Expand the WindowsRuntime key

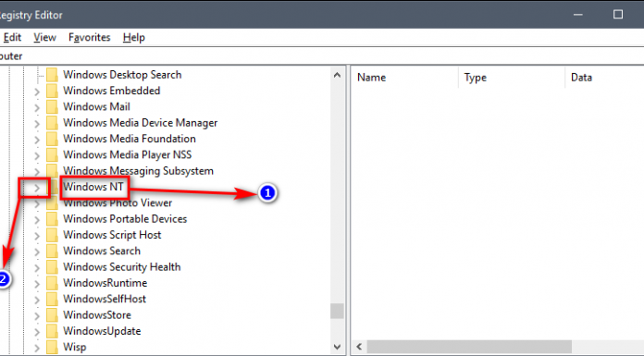pos(37,284)
